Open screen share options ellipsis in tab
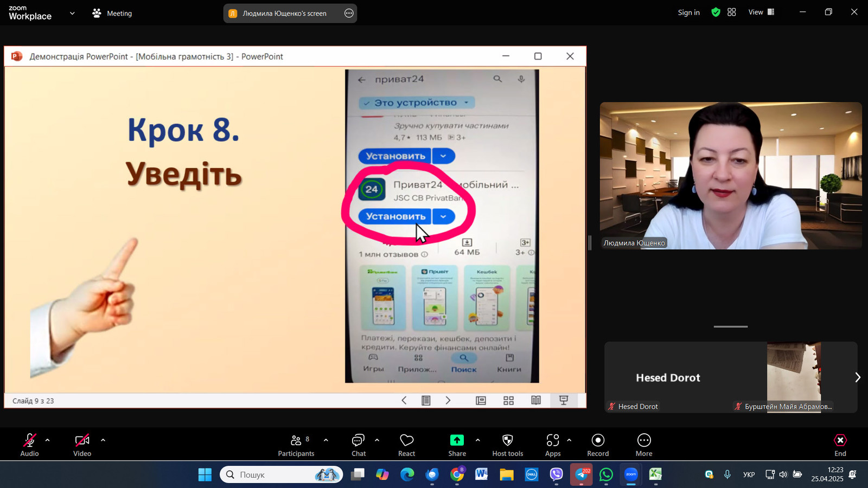868x488 pixels. 349,13
